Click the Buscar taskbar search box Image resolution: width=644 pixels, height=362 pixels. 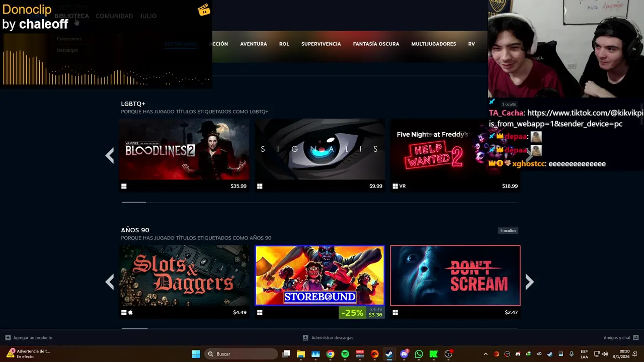coord(242,354)
